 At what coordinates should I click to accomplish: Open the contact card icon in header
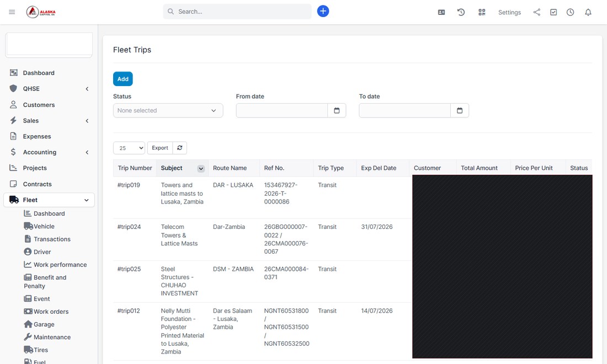441,12
